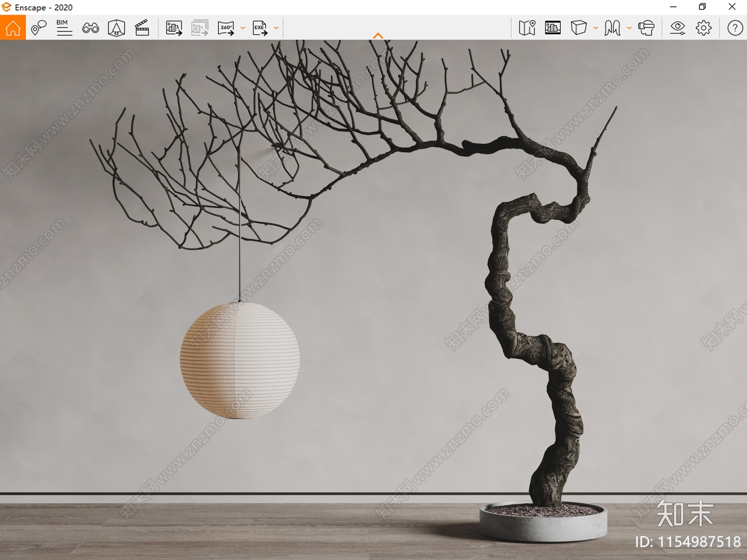The height and width of the screenshot is (560, 747).
Task: Collapse toolbar using the orange chevron
Action: pyautogui.click(x=378, y=36)
